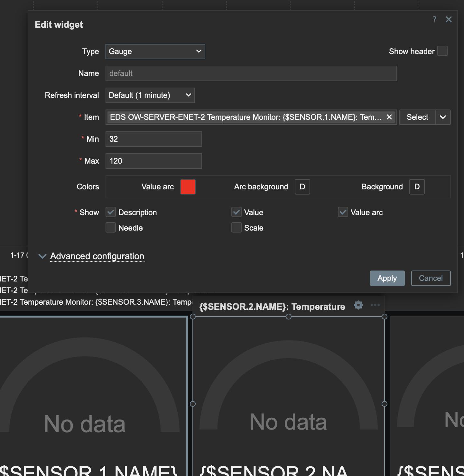Expand Advanced configuration section
Image resolution: width=464 pixels, height=476 pixels.
point(97,256)
